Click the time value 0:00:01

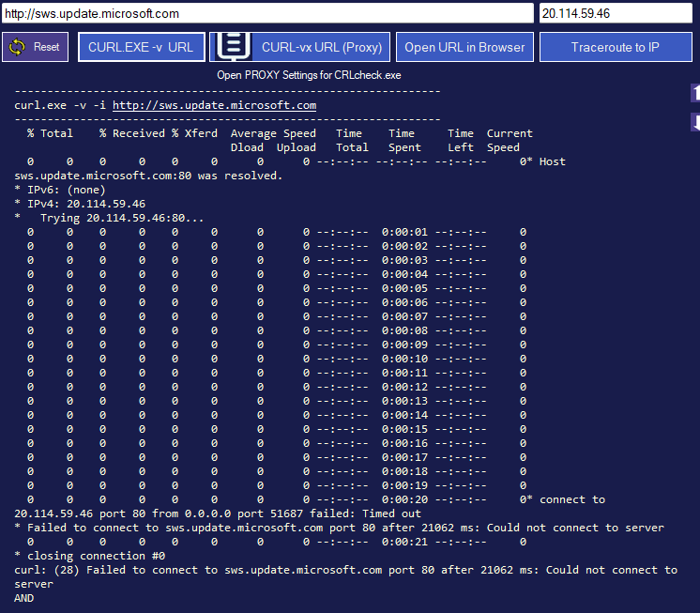[x=404, y=232]
